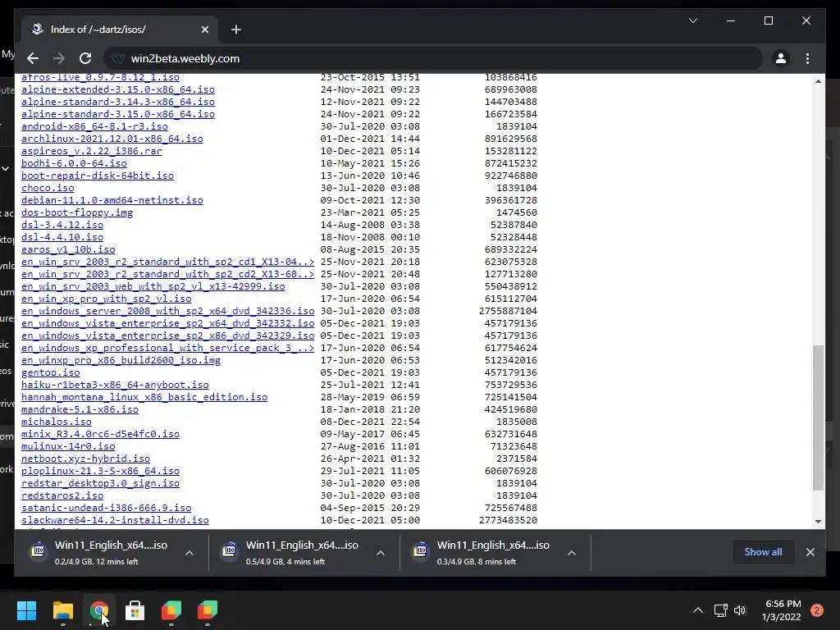Open the Windows Start menu

pyautogui.click(x=26, y=610)
